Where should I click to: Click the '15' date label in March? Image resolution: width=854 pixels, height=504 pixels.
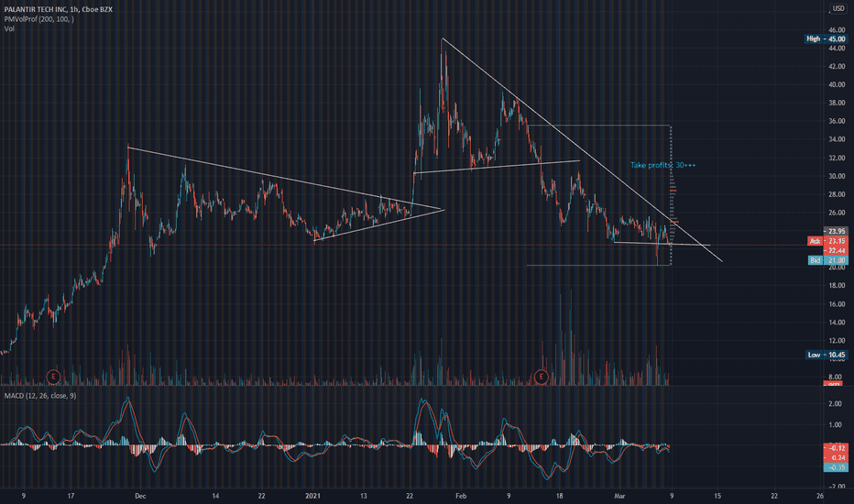click(717, 496)
